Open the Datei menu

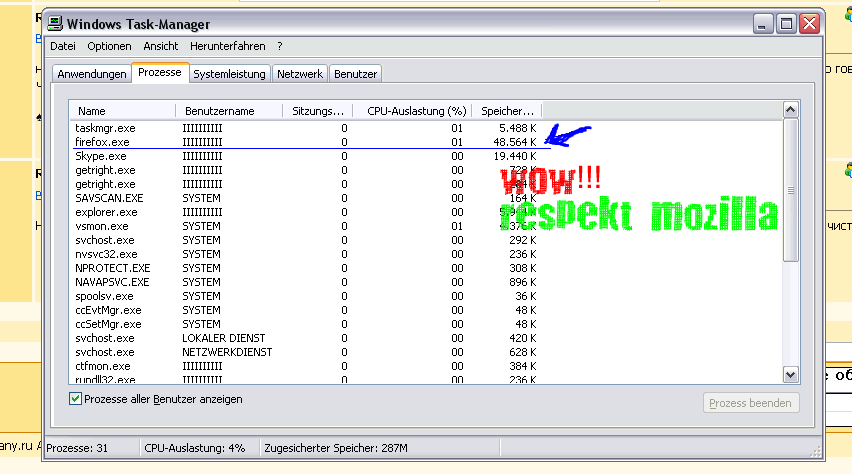tap(63, 46)
